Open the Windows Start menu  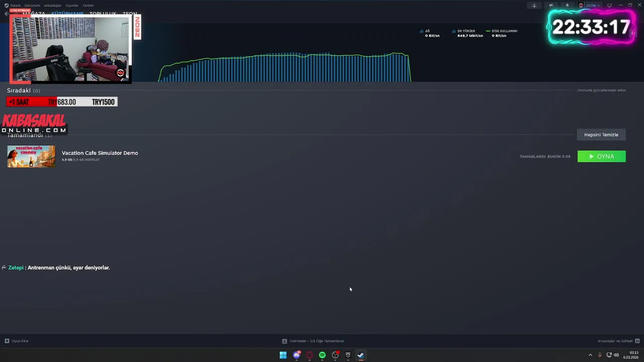click(x=283, y=355)
